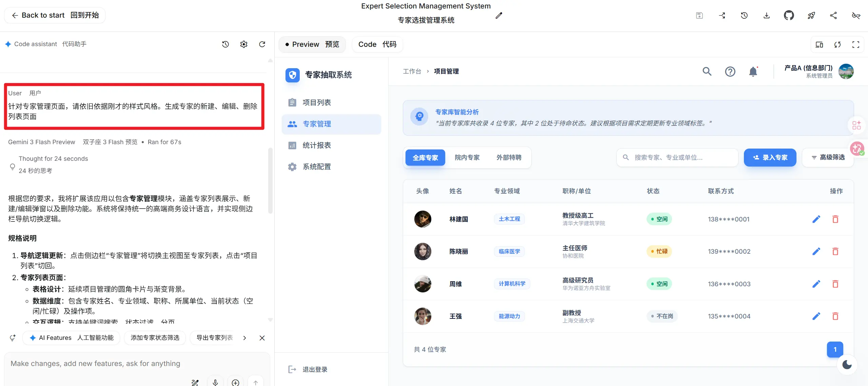Open the 高级筛选 filter dropdown
The width and height of the screenshot is (868, 386).
(x=828, y=157)
